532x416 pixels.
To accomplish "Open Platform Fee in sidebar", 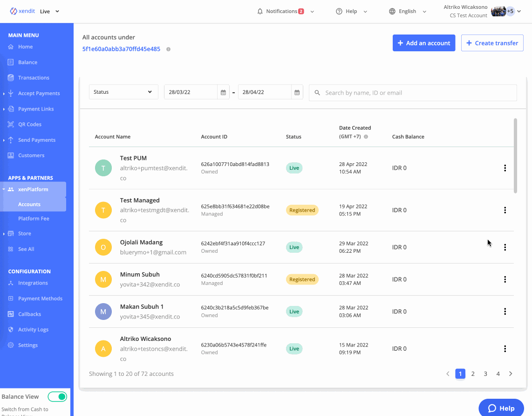I will click(34, 218).
